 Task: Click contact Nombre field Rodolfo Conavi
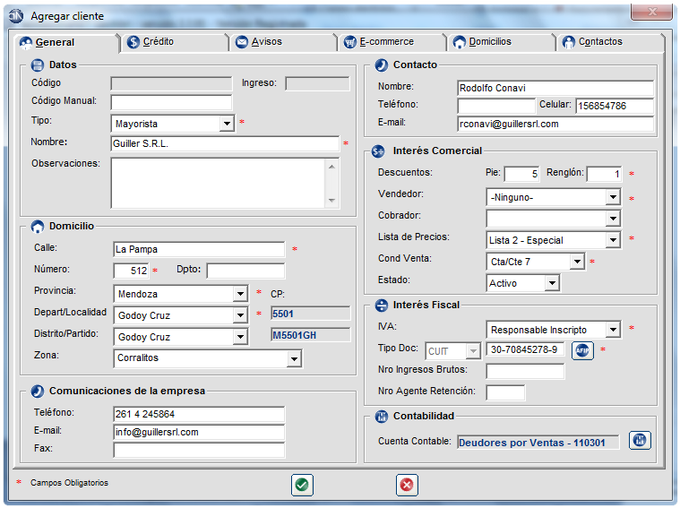(x=556, y=88)
